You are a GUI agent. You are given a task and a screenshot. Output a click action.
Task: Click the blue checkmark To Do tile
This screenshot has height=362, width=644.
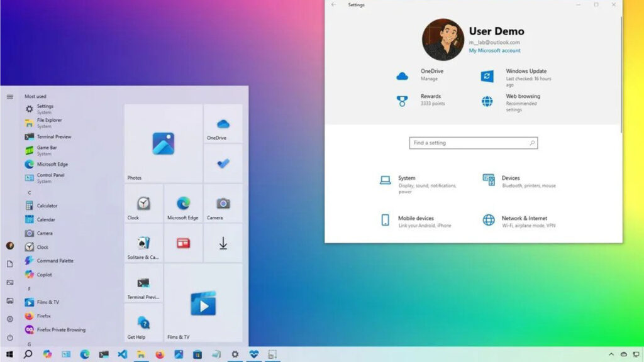(x=223, y=163)
